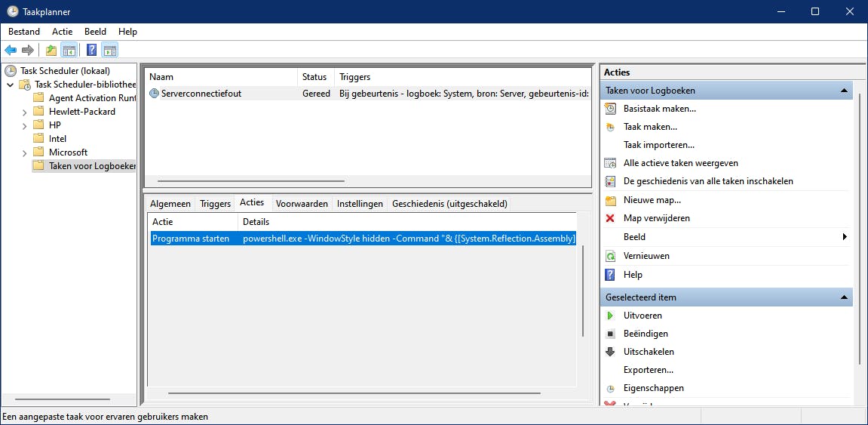The height and width of the screenshot is (425, 868).
Task: Click the Beëindigen stop square icon
Action: [610, 334]
